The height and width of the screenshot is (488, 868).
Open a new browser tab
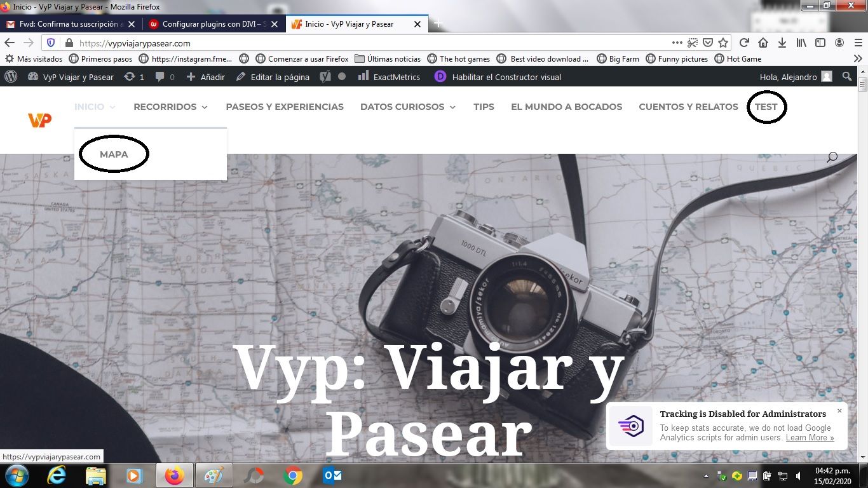click(x=438, y=24)
